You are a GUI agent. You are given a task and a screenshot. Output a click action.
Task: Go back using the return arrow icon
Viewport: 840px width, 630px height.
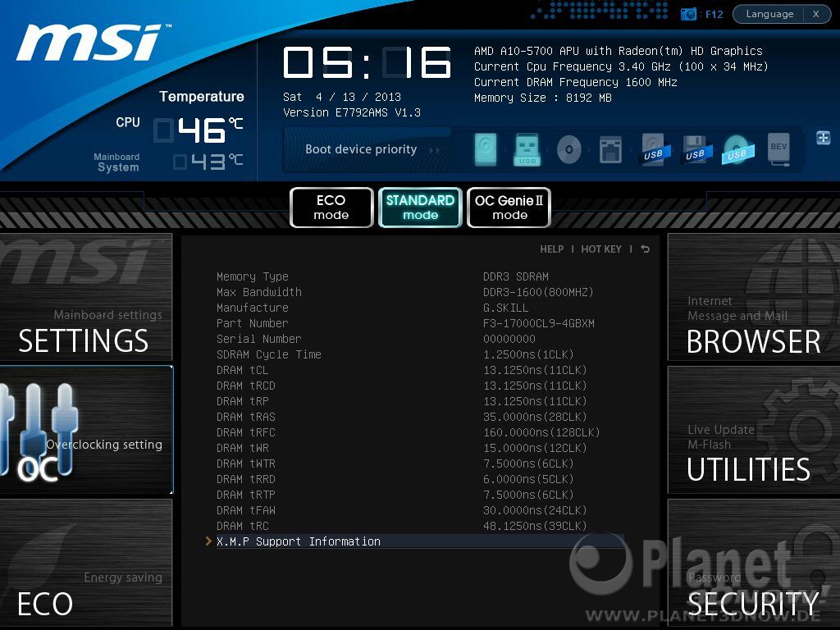pyautogui.click(x=645, y=249)
